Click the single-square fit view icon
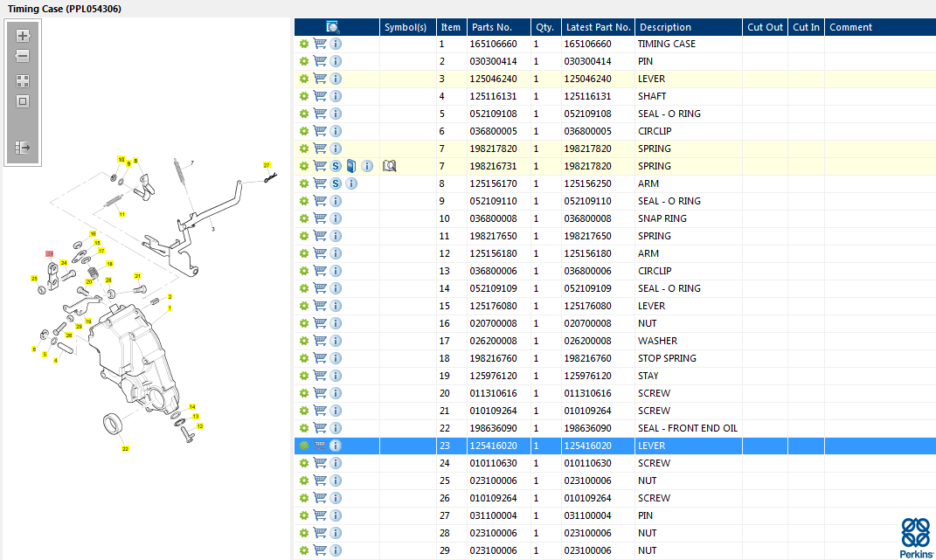The height and width of the screenshot is (560, 936). pyautogui.click(x=23, y=101)
